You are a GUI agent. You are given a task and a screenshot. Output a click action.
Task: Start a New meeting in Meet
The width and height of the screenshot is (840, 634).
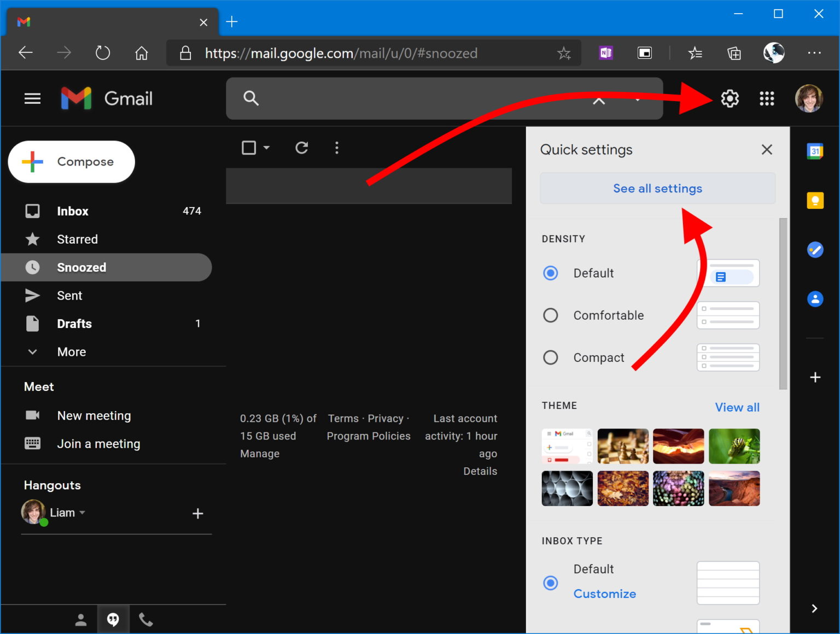tap(94, 415)
